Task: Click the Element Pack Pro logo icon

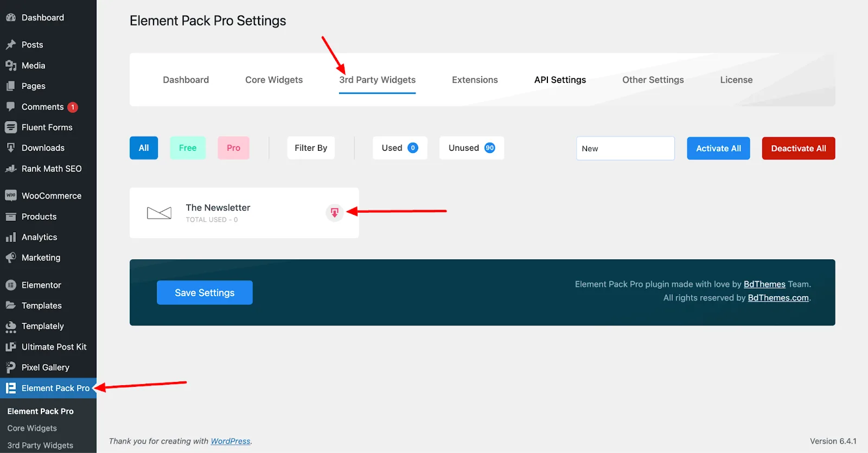Action: point(11,388)
